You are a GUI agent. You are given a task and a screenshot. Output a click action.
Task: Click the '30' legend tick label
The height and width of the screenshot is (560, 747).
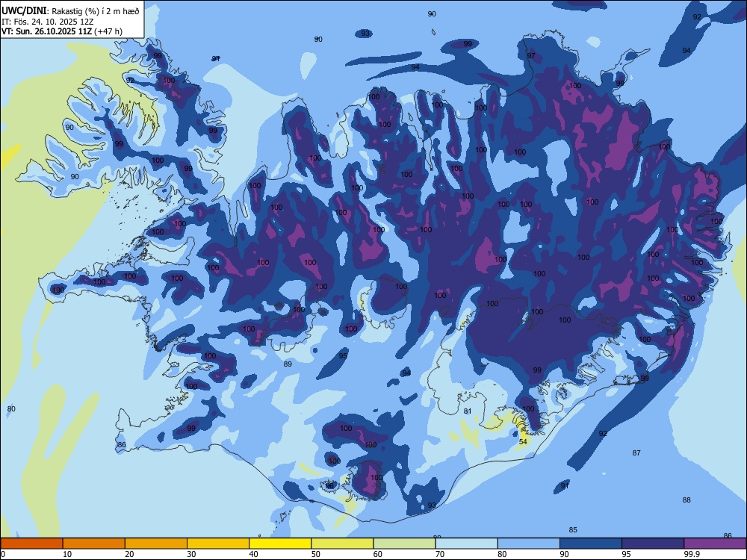(x=191, y=554)
